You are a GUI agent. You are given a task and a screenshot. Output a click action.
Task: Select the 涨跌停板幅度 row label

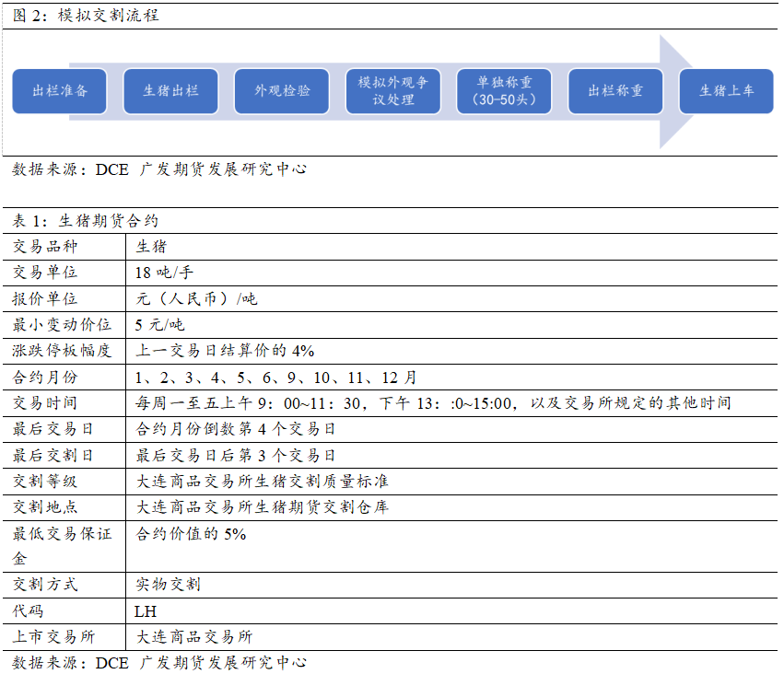pyautogui.click(x=62, y=351)
